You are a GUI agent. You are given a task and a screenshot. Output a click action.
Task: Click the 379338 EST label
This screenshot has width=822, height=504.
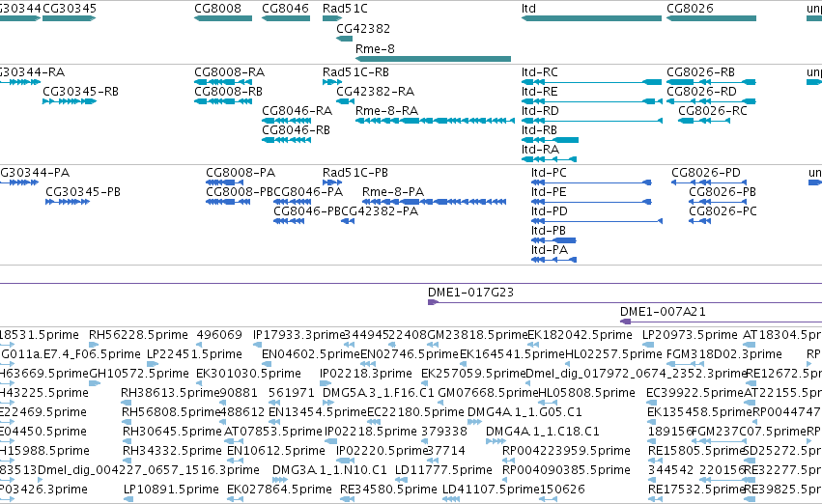[x=444, y=432]
